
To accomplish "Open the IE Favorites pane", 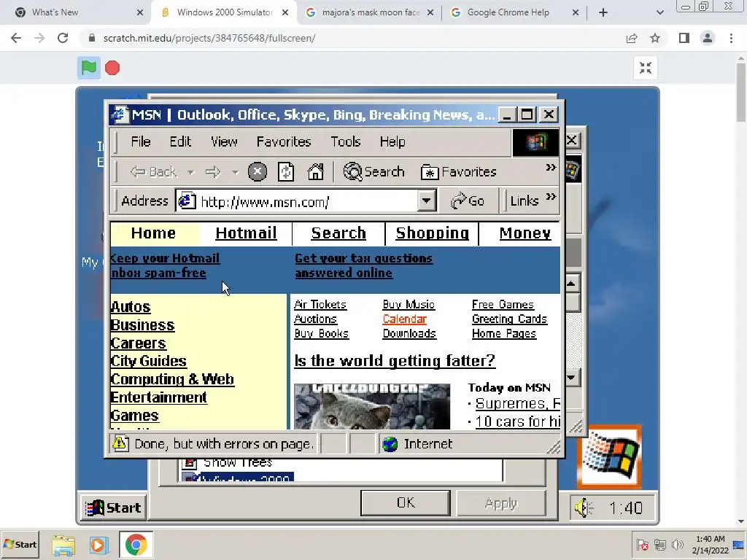I will (x=459, y=172).
